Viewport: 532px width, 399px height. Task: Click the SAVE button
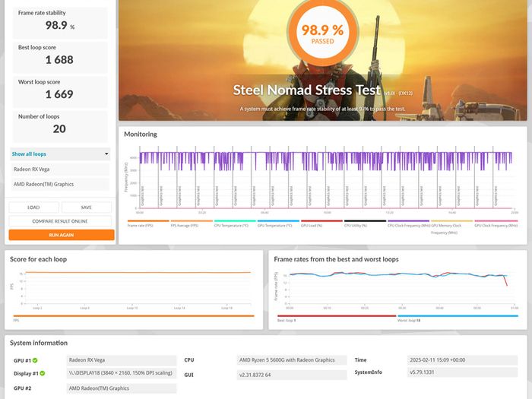click(86, 207)
